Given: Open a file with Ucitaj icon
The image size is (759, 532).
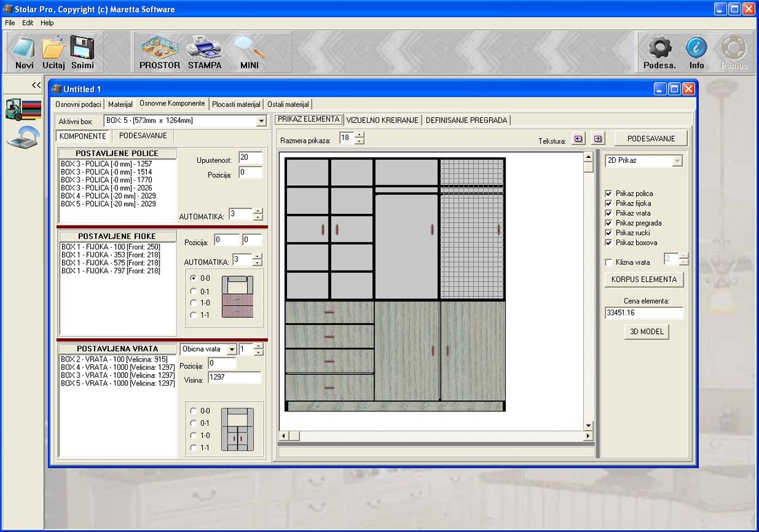Looking at the screenshot, I should pyautogui.click(x=53, y=52).
